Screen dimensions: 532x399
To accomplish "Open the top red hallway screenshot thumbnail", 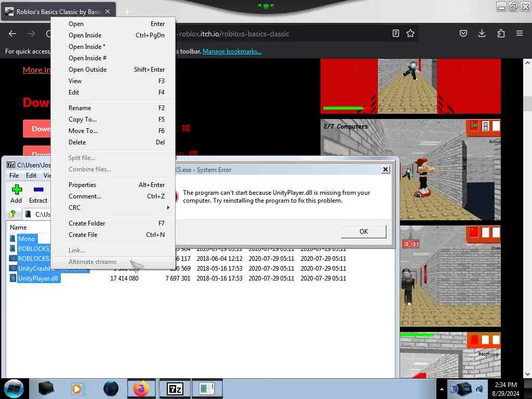I will point(410,86).
